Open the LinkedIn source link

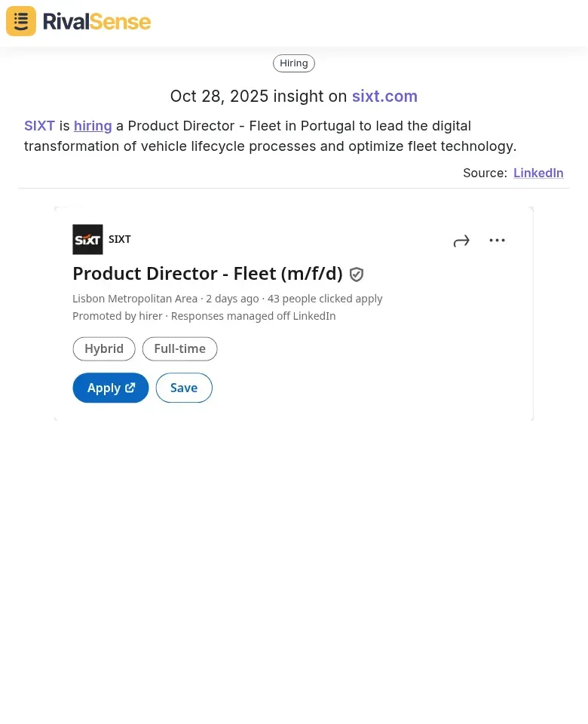(x=538, y=173)
